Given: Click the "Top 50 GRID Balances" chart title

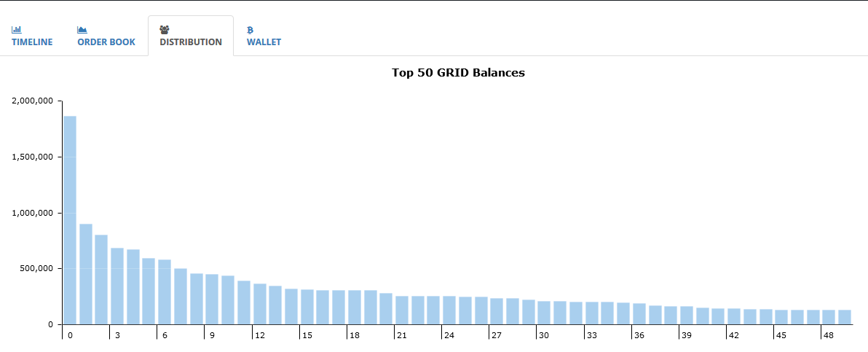Looking at the screenshot, I should click(458, 73).
